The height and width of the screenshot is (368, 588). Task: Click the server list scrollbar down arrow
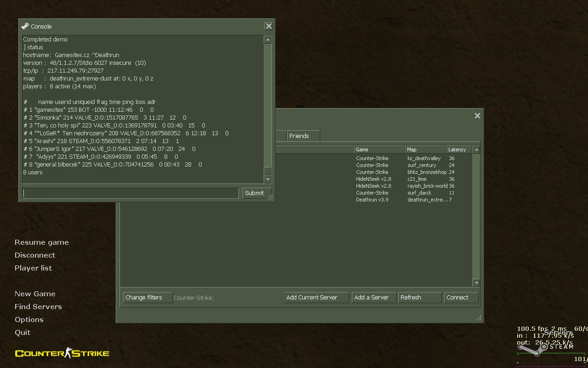[x=476, y=283]
